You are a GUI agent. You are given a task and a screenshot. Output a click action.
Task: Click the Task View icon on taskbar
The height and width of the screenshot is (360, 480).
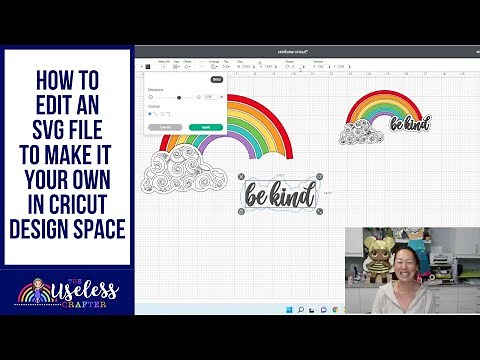[x=312, y=310]
